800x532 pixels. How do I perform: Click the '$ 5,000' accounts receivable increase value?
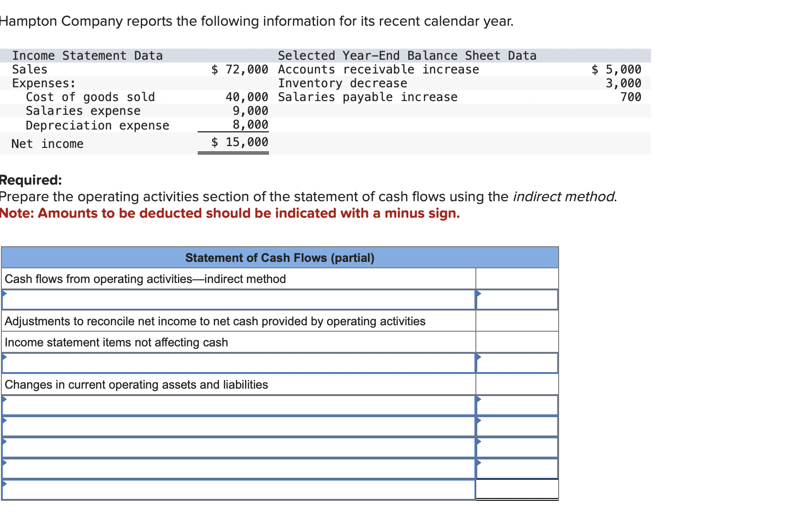tap(616, 69)
